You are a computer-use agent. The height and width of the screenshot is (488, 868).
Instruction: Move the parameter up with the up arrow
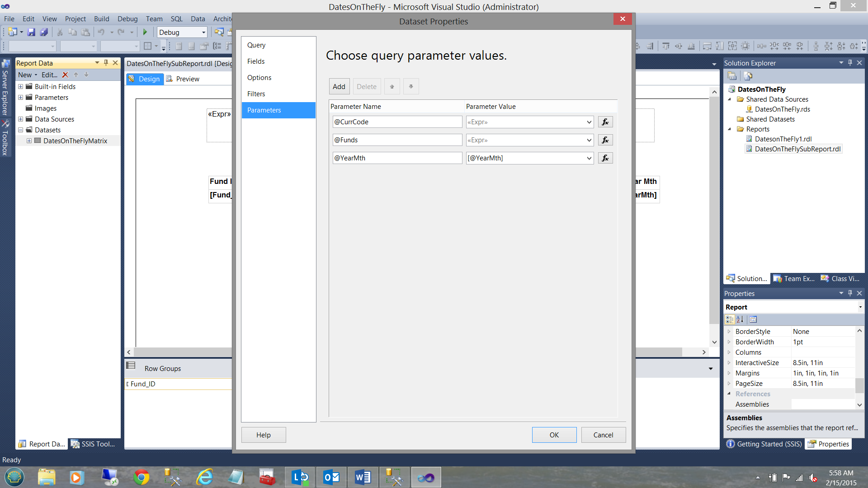(392, 87)
